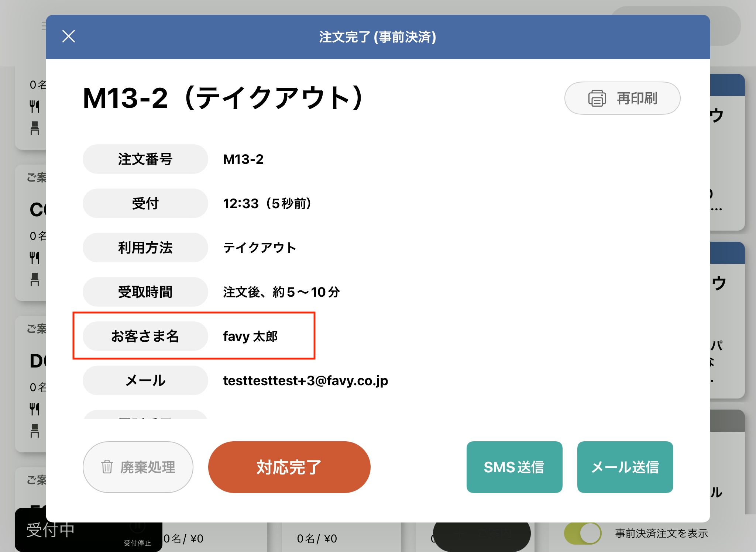Click the 廃棄処理 discard button

tap(148, 467)
